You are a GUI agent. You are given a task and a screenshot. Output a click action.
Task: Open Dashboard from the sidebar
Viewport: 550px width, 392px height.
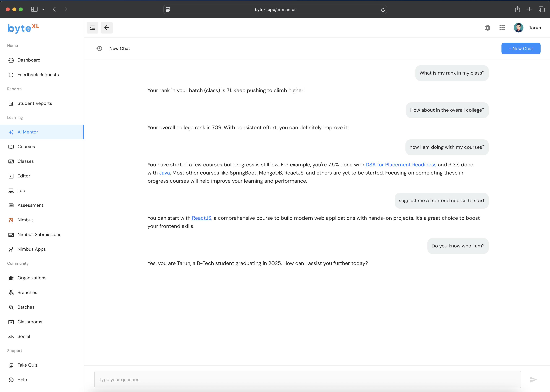[42, 60]
